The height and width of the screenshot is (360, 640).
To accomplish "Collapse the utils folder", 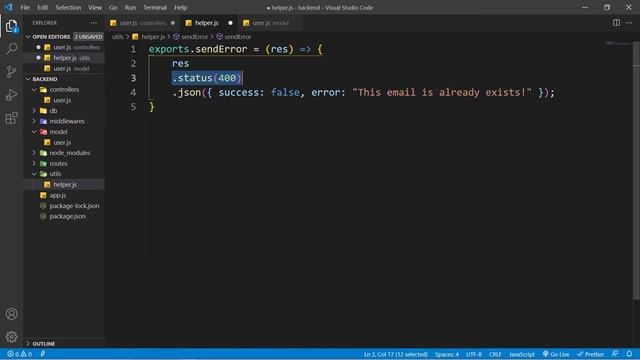I will tap(64, 174).
